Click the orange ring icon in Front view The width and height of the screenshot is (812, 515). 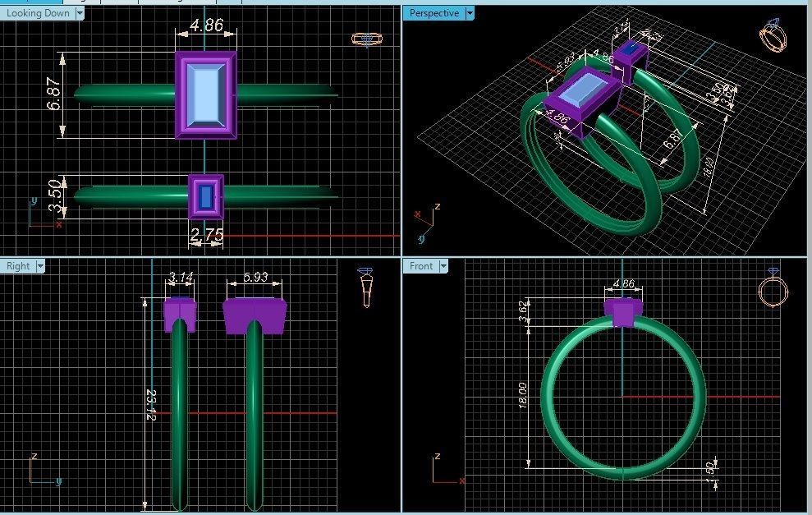click(x=773, y=288)
